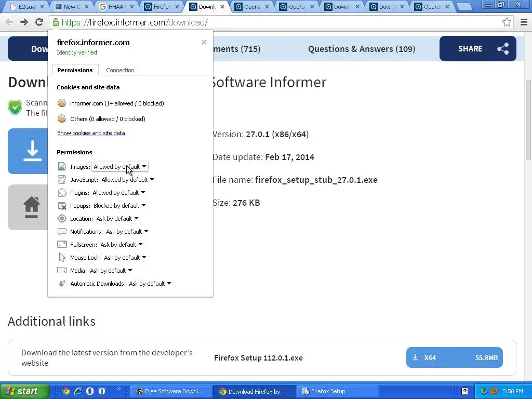This screenshot has height=399, width=532.
Task: Close the site information popup
Action: click(x=204, y=42)
